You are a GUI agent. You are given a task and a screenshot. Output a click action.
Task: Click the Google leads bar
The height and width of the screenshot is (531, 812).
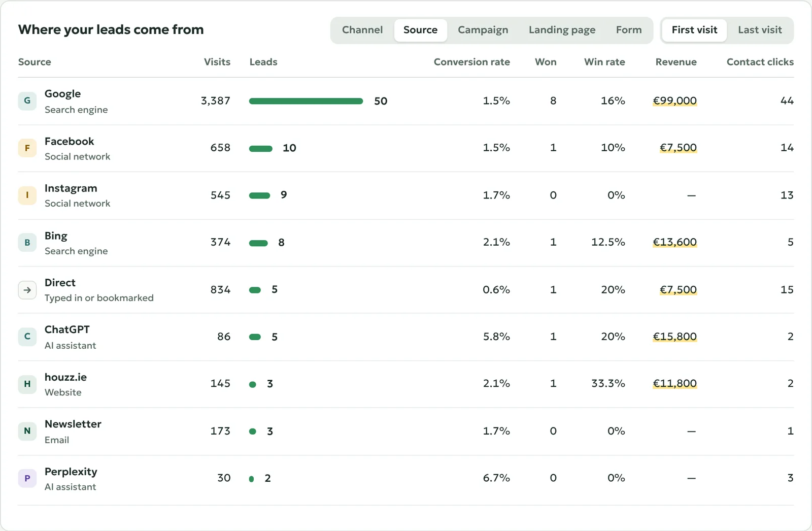pos(306,101)
